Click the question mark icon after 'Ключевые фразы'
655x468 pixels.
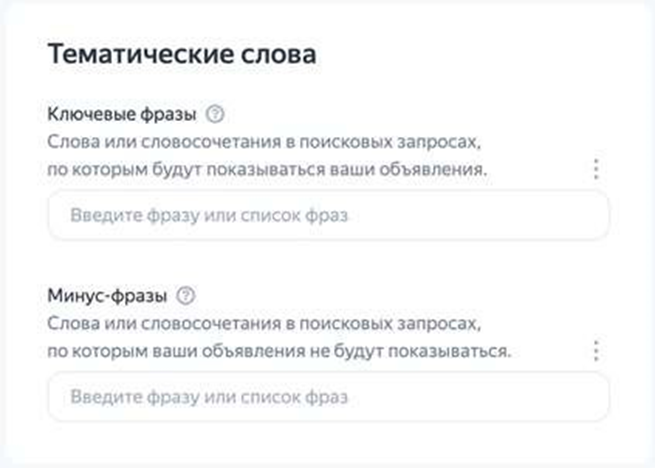(x=214, y=113)
